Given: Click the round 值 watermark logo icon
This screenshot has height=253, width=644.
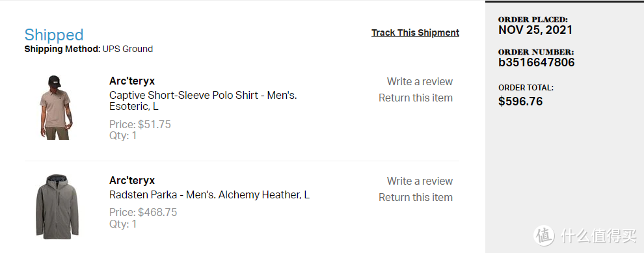Looking at the screenshot, I should (x=544, y=235).
